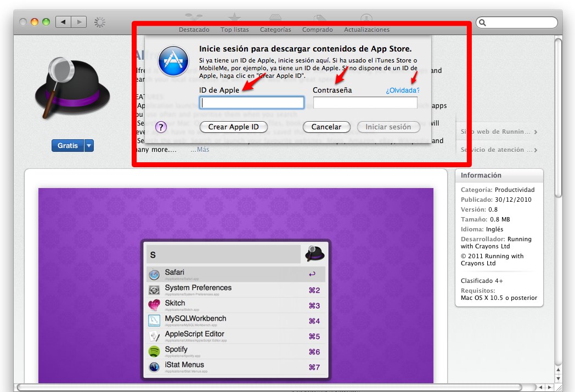Click the iStat Menus row in screenshot
The image size is (575, 392).
pyautogui.click(x=236, y=367)
